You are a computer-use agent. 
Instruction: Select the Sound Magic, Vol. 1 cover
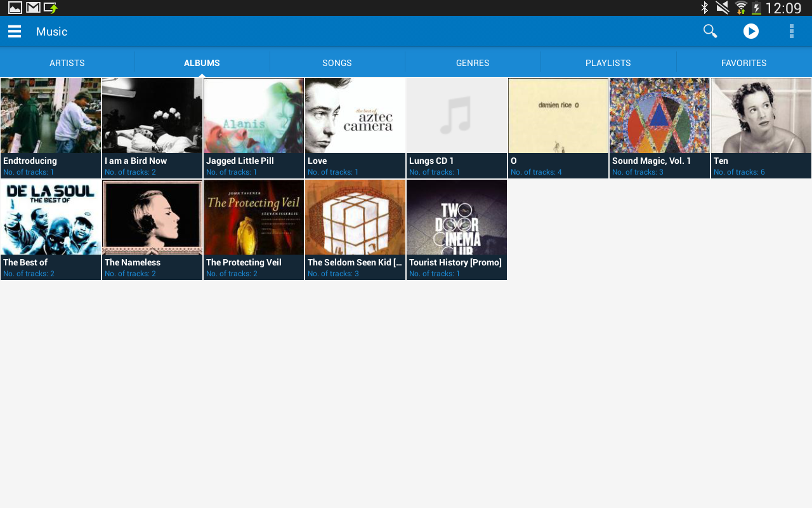[x=660, y=116]
